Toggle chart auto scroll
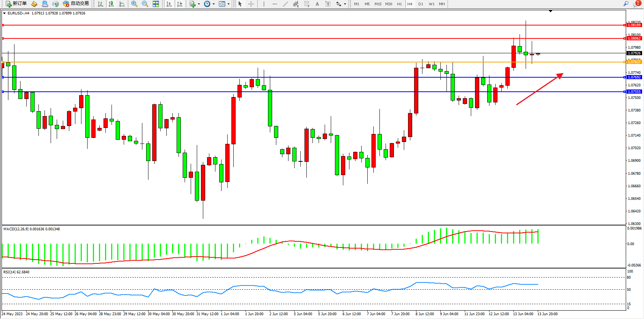Screen dimensions: 644x319 click(169, 4)
